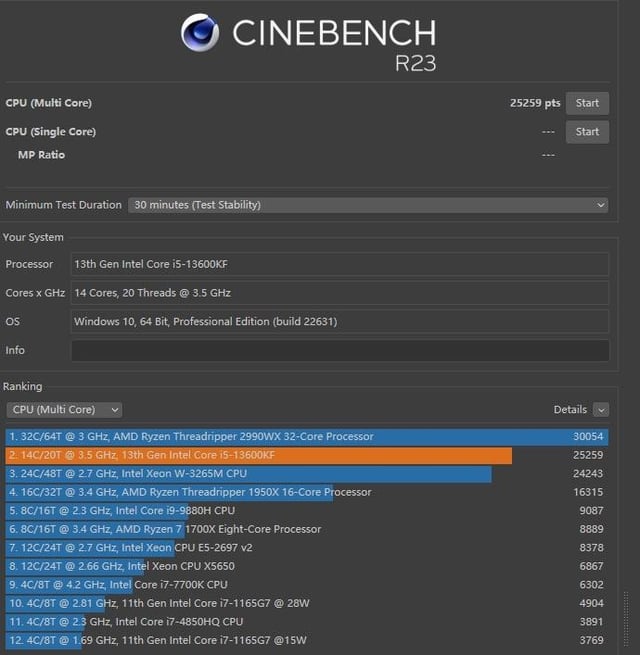Select ranking row Intel Xeon W-3265M CPU
640x655 pixels.
pos(307,473)
